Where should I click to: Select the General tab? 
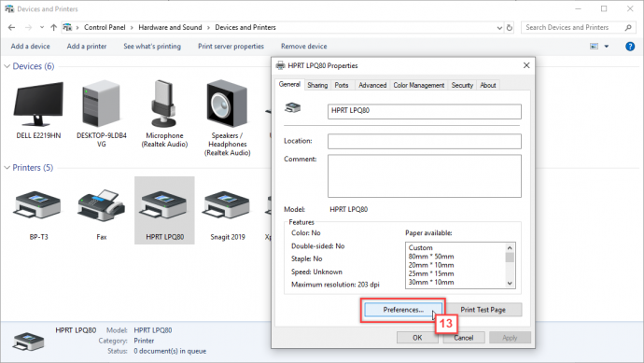point(289,84)
